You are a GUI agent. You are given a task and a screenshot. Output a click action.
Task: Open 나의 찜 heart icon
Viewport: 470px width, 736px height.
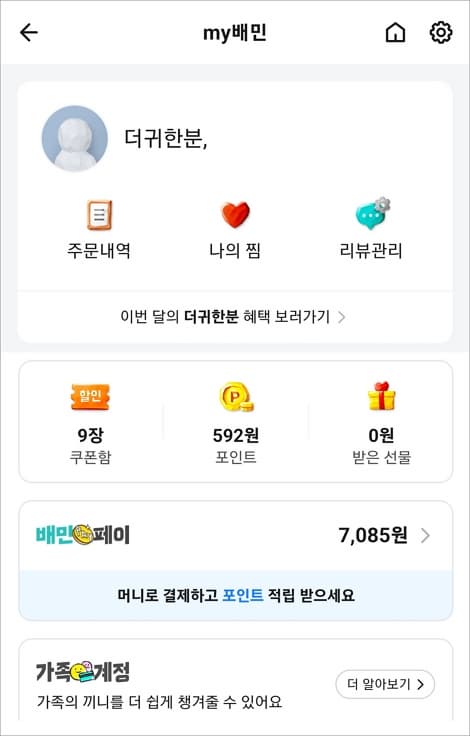click(x=235, y=215)
